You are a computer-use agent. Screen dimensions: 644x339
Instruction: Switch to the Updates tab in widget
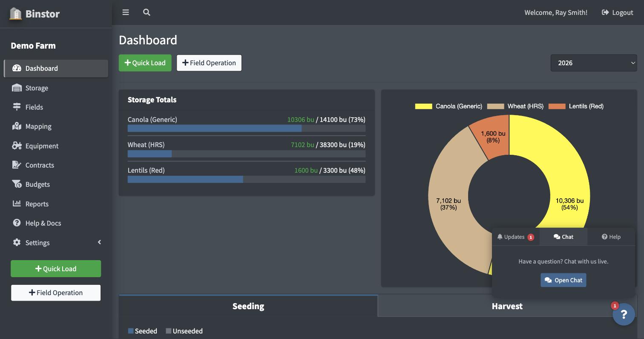pyautogui.click(x=515, y=237)
